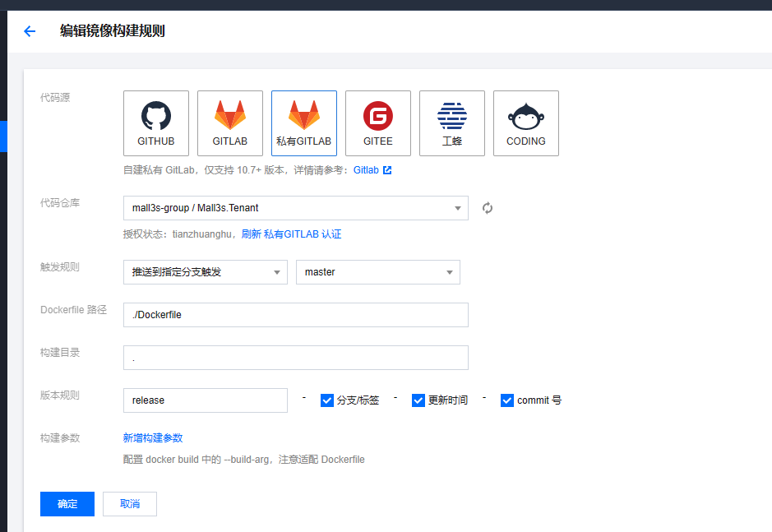Select CODING as code source
Viewport: 772px width, 532px height.
click(x=526, y=123)
